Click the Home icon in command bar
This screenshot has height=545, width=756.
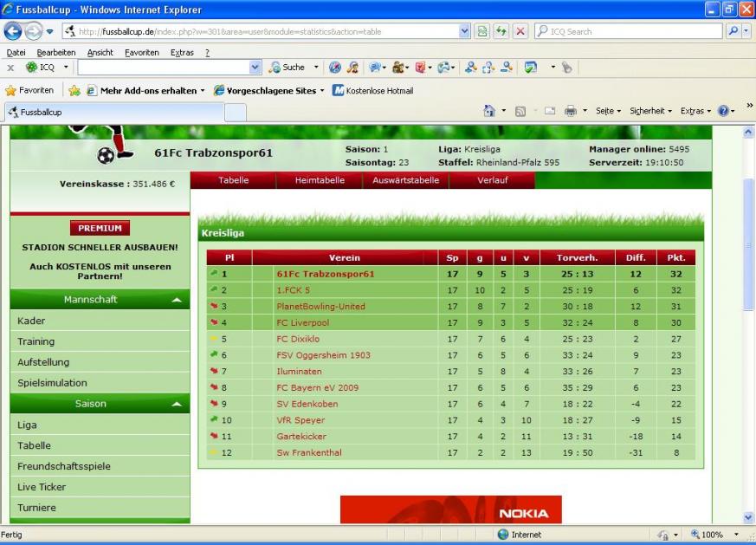point(489,111)
